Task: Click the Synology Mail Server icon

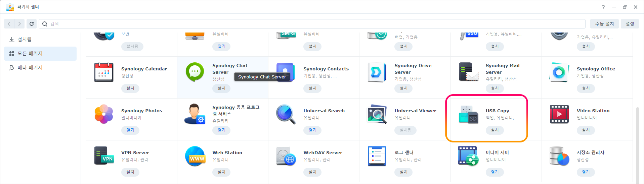Action: pos(468,72)
